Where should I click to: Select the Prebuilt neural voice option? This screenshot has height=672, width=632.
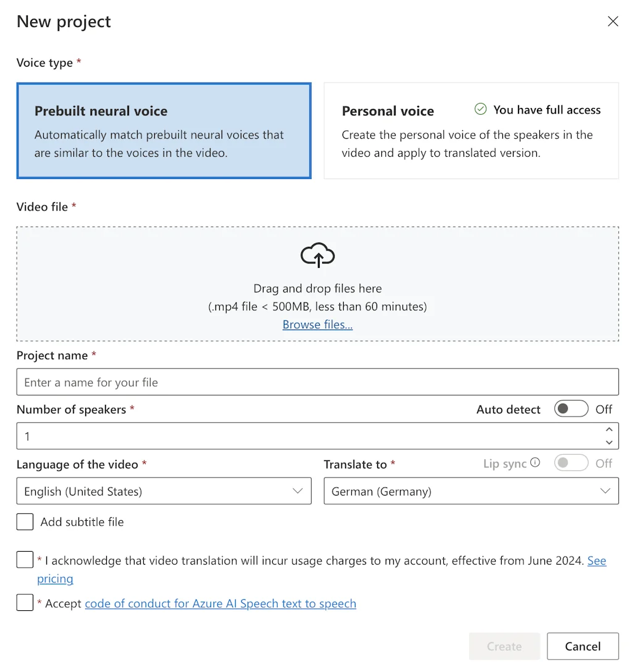(x=164, y=130)
